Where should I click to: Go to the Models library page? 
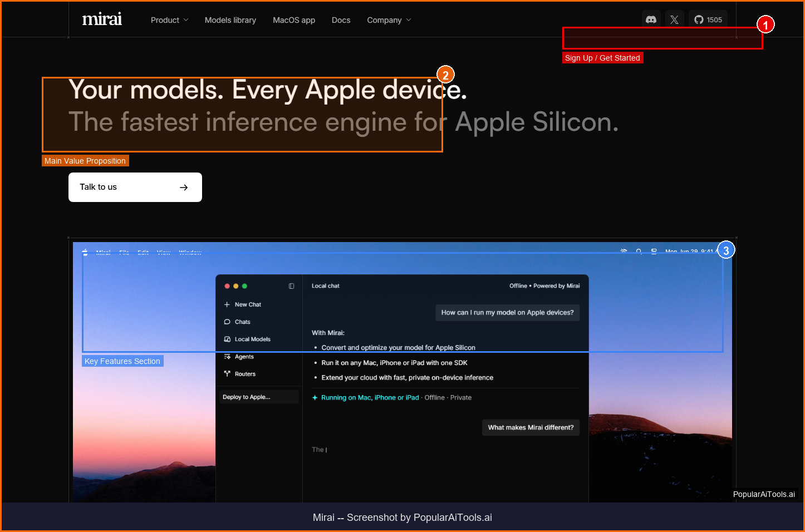tap(230, 20)
